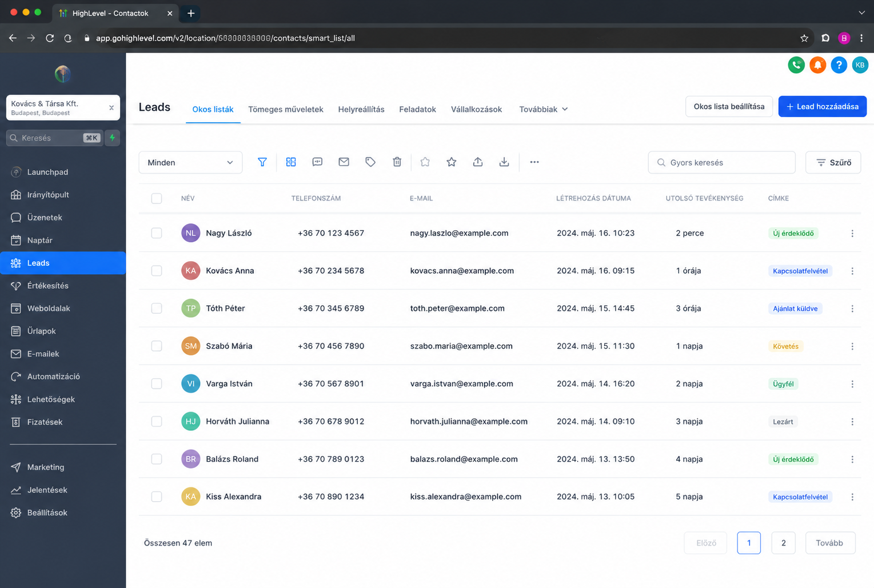Click the manage columns grid icon
The height and width of the screenshot is (588, 874).
click(291, 162)
